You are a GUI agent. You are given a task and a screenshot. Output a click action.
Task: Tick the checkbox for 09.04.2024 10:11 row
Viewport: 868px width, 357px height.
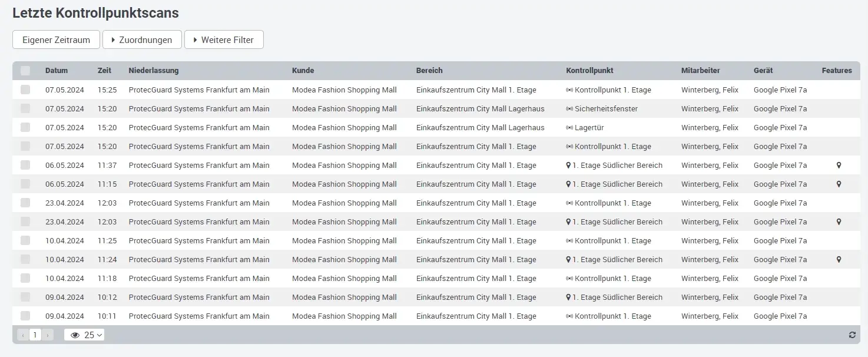click(x=25, y=316)
